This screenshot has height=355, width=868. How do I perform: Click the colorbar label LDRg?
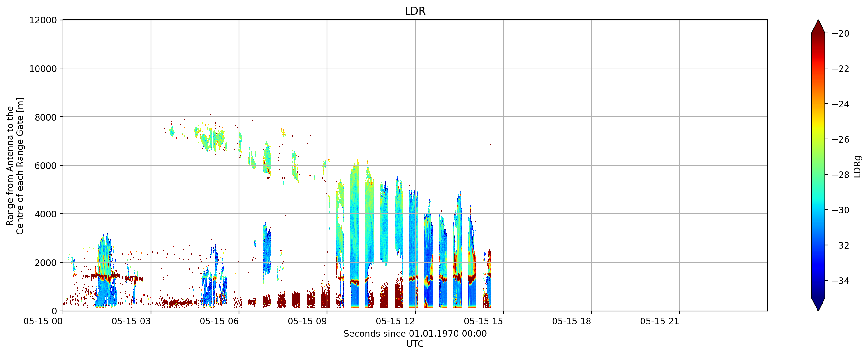858,166
